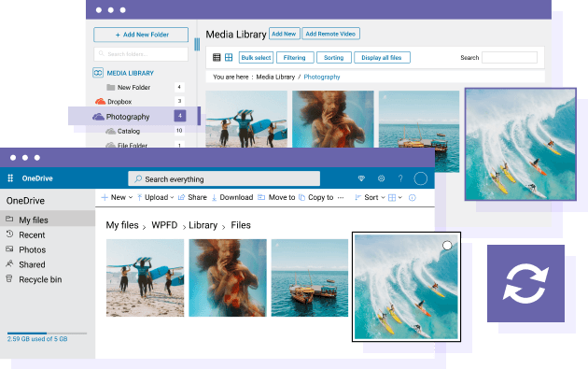Click Download in OneDrive toolbar
This screenshot has height=369, width=588.
(x=232, y=197)
